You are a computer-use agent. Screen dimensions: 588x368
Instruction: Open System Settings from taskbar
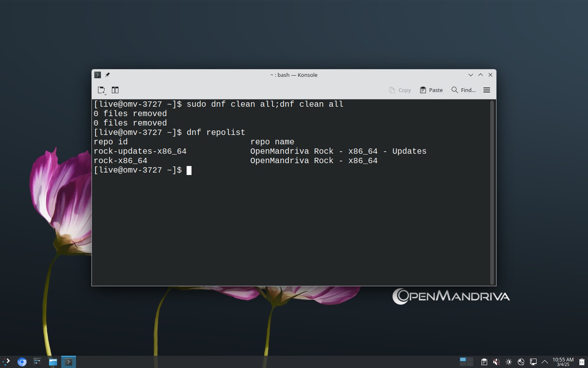(x=38, y=361)
